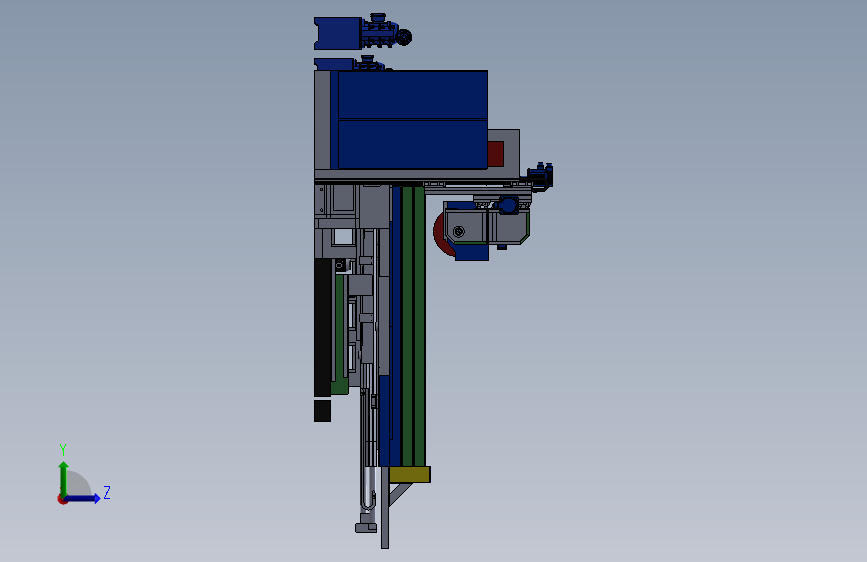The width and height of the screenshot is (867, 562).
Task: Select the small black square below black panel
Action: [x=322, y=411]
